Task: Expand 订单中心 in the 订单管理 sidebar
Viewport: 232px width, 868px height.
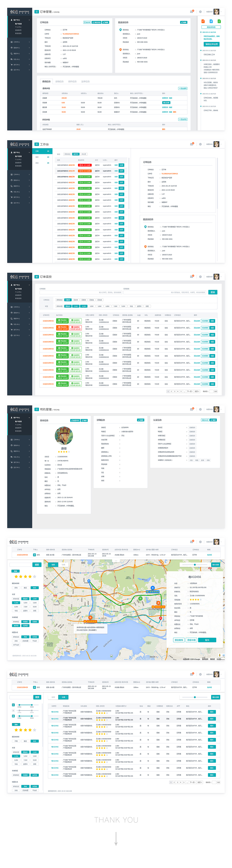Action: pyautogui.click(x=29, y=42)
